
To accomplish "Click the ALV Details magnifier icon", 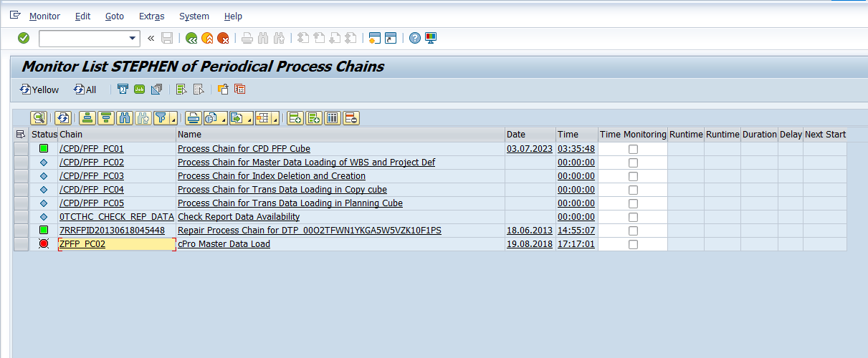I will click(38, 118).
